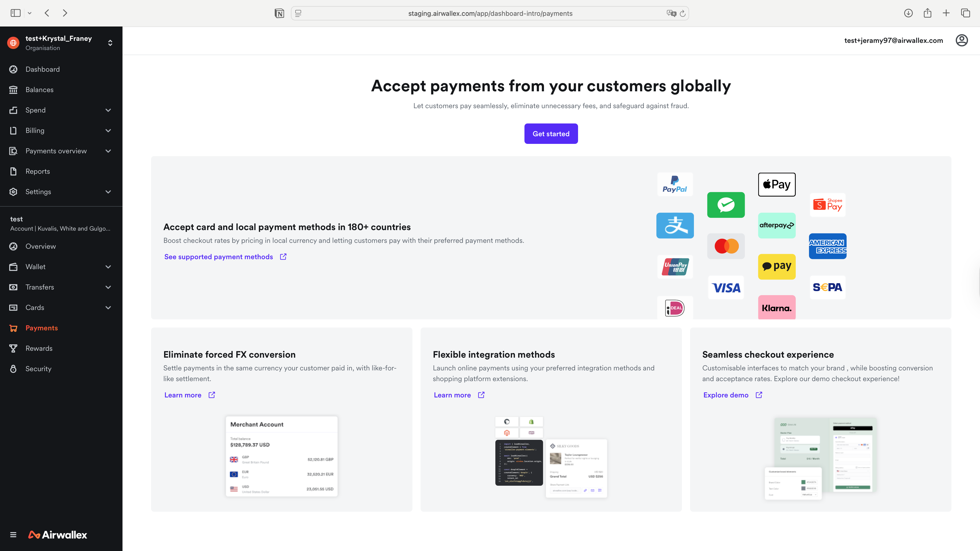The image size is (980, 551).
Task: Toggle the Safari sidebar panel
Action: coord(16,13)
